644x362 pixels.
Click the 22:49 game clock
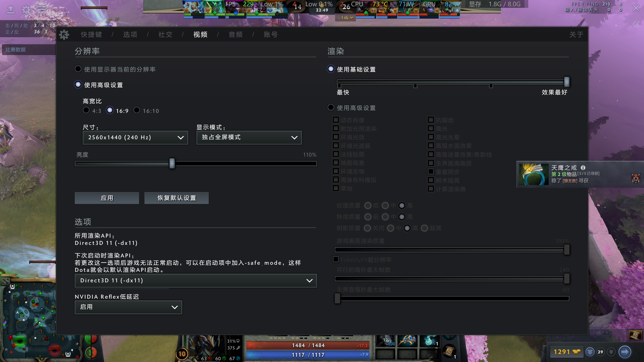point(322,10)
